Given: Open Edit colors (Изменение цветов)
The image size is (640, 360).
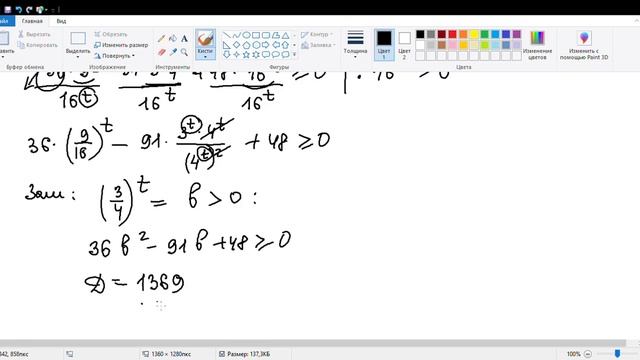Looking at the screenshot, I should point(537,45).
